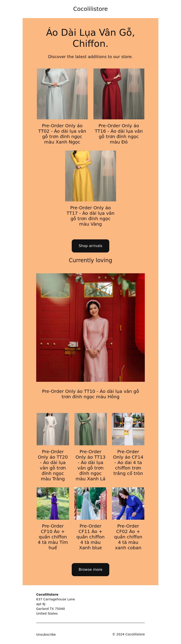181x644 pixels.
Task: View the yellow TT17 dress image
Action: pos(91,176)
